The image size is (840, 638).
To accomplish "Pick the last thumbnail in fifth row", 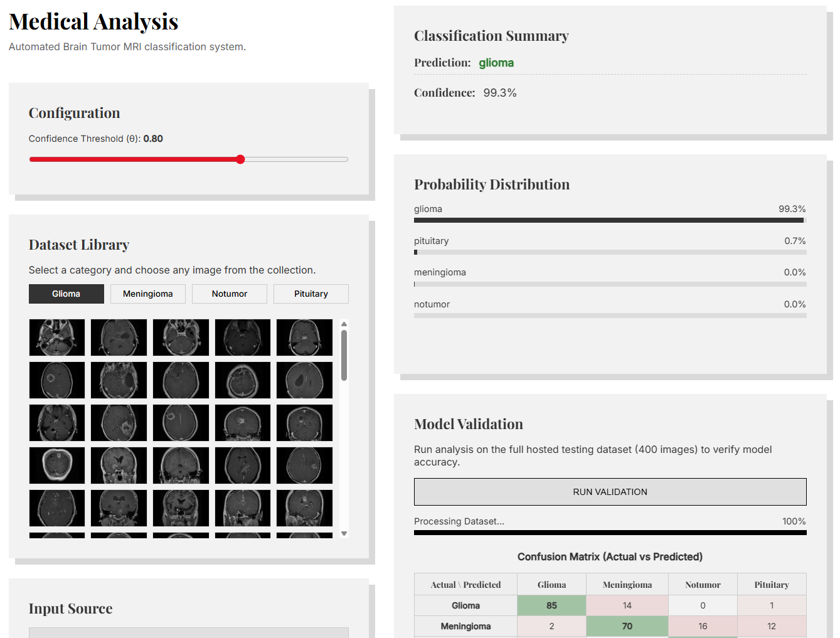I will pyautogui.click(x=304, y=508).
